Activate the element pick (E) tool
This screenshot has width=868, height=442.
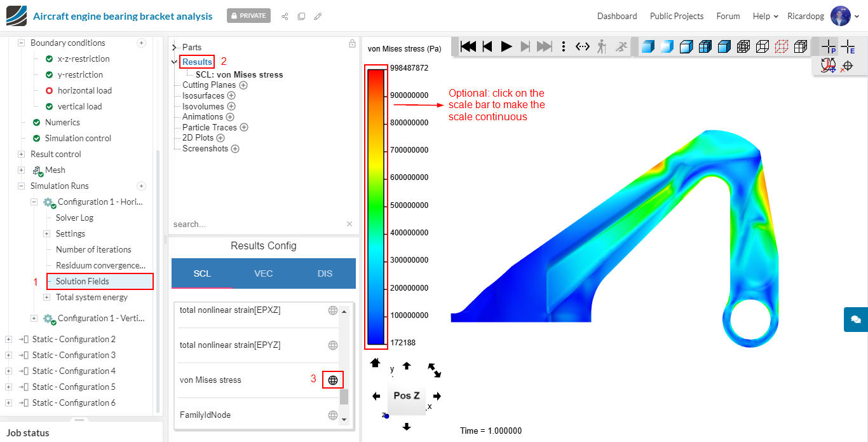click(848, 46)
